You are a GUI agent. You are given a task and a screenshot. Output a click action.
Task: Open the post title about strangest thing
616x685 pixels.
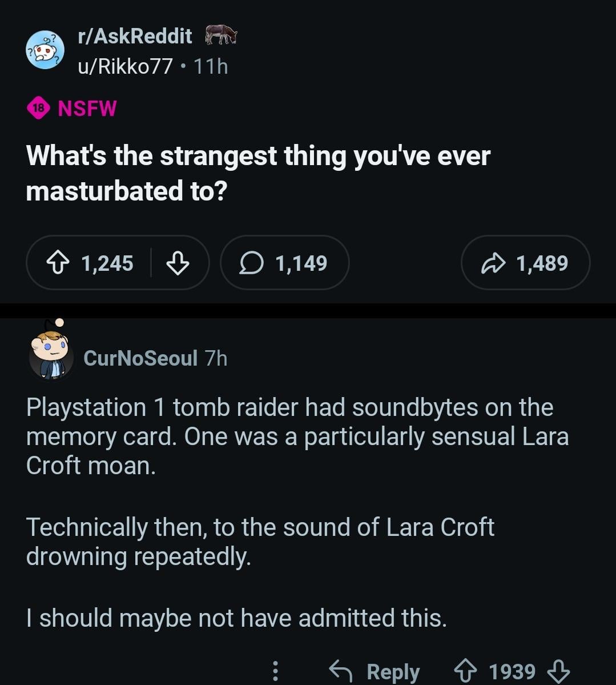tap(258, 173)
